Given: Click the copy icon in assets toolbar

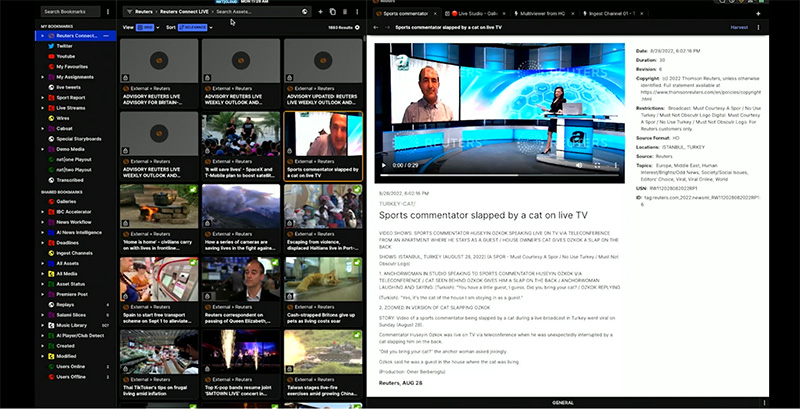Looking at the screenshot, I should (333, 11).
